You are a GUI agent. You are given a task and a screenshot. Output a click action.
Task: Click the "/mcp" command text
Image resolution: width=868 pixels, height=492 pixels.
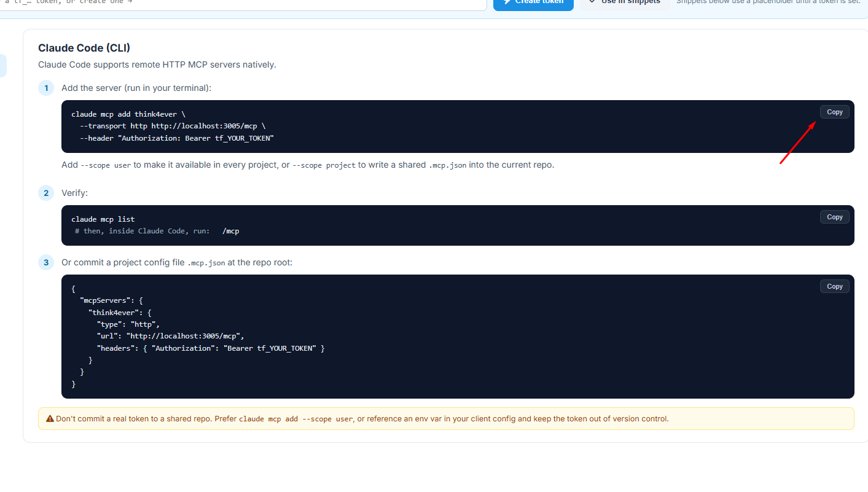coord(231,231)
